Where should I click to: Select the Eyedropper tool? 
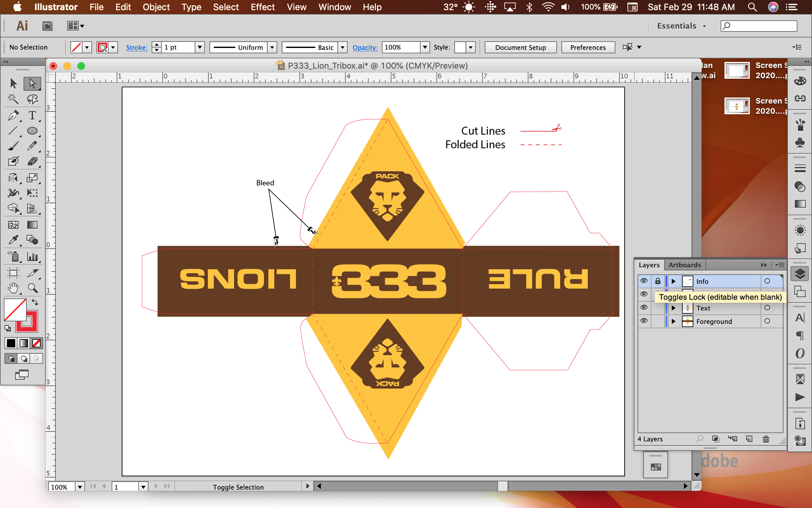(x=13, y=240)
